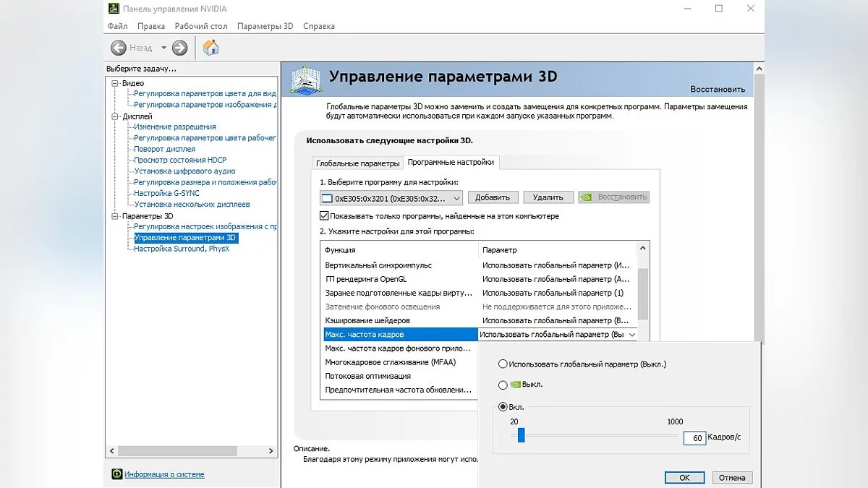868x488 pixels.
Task: Select Изменение разрешения in tree
Action: click(x=175, y=127)
